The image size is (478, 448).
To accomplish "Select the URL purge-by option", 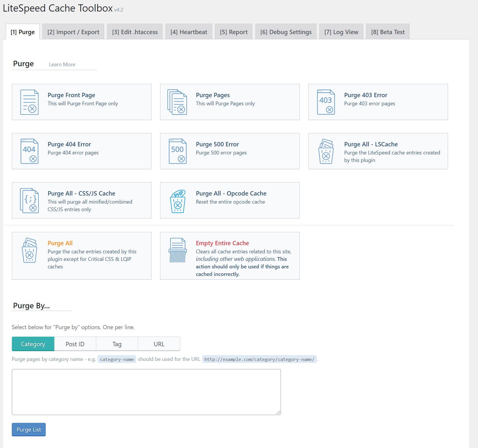I will [x=159, y=344].
